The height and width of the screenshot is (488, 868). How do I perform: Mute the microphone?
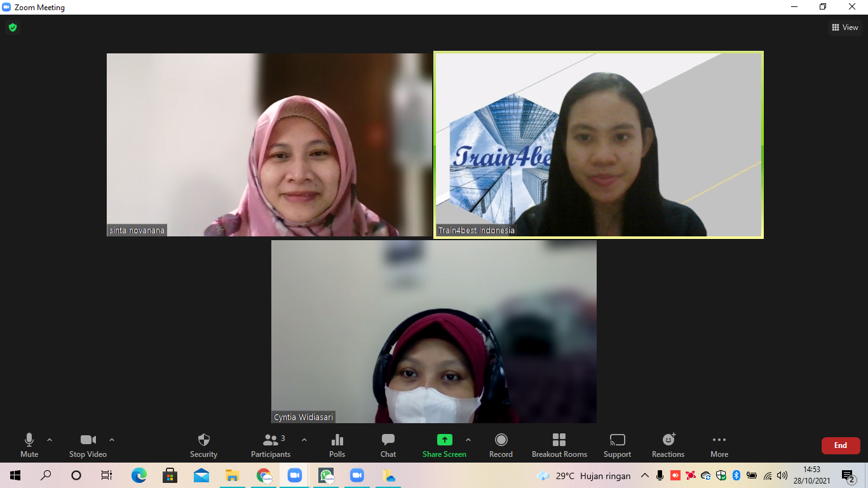click(x=29, y=445)
